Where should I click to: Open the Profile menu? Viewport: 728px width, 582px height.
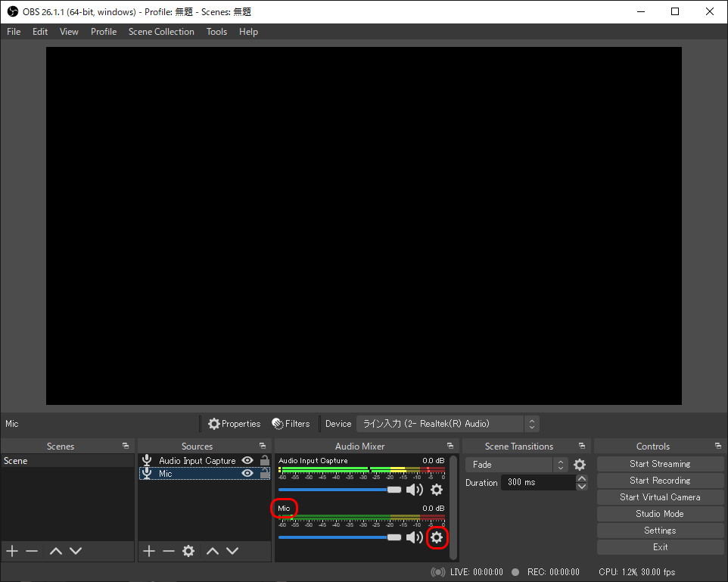[x=104, y=32]
